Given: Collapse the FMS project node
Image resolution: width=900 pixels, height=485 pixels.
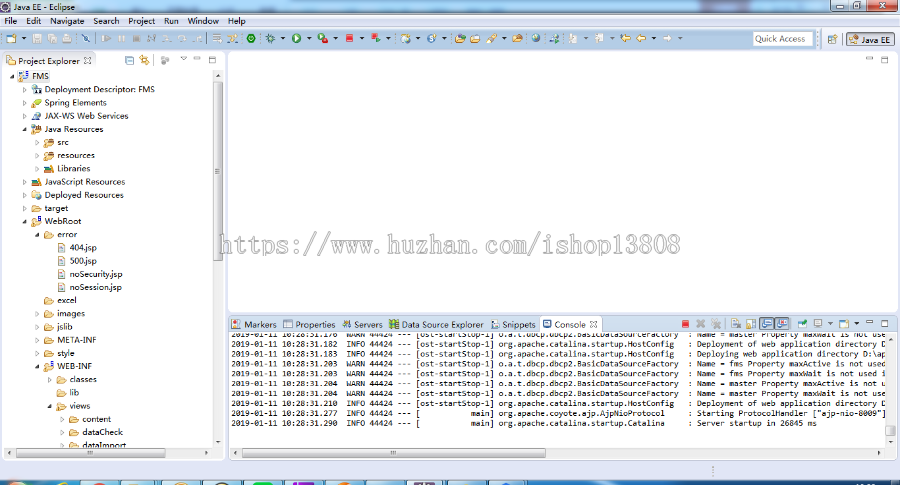Looking at the screenshot, I should tap(12, 76).
